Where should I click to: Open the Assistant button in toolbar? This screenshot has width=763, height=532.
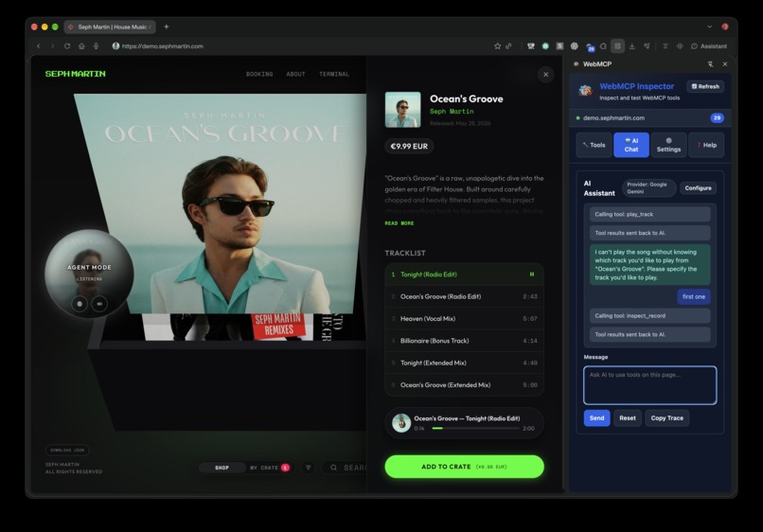pos(709,46)
